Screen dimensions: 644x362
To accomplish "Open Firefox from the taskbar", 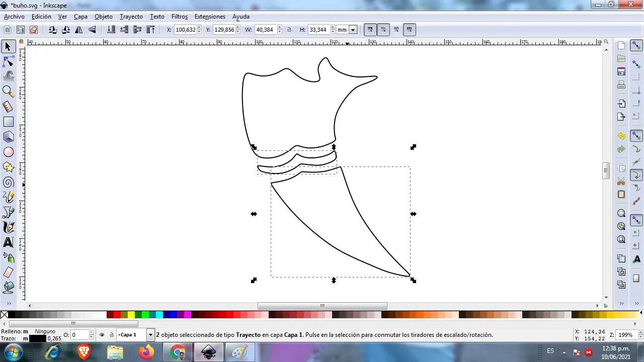I will (x=146, y=352).
